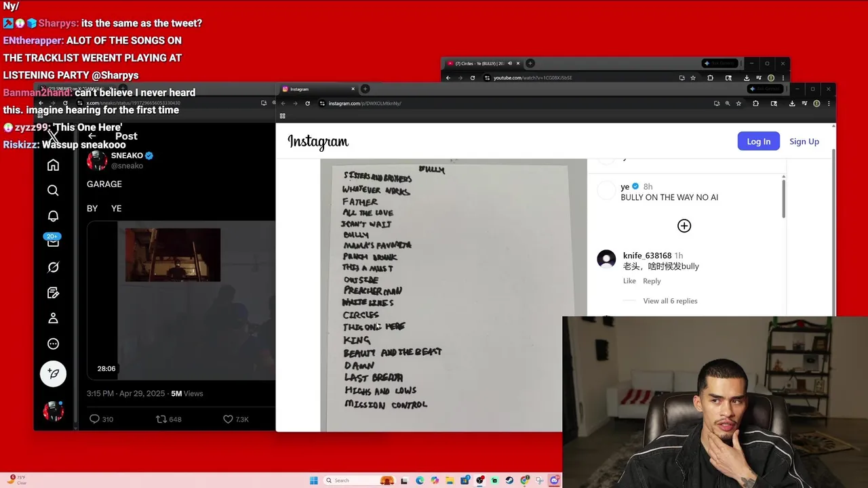Go back with arrow beside Post header
Viewport: 868px width, 488px height.
point(92,136)
